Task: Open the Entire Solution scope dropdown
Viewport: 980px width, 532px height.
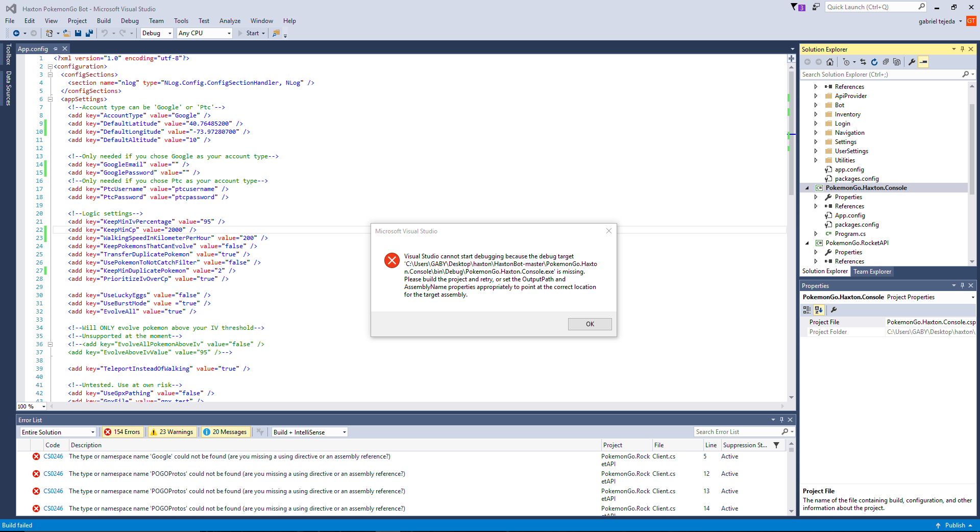Action: tap(58, 432)
